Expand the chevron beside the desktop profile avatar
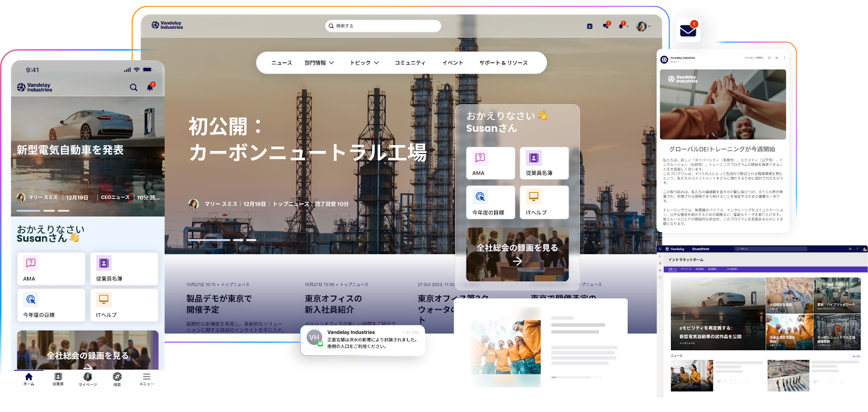The height and width of the screenshot is (412, 868). [x=649, y=26]
